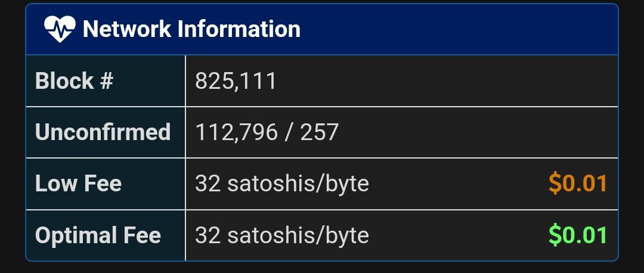The height and width of the screenshot is (273, 644).
Task: Click the orange $0.01 low fee price
Action: coord(578,184)
